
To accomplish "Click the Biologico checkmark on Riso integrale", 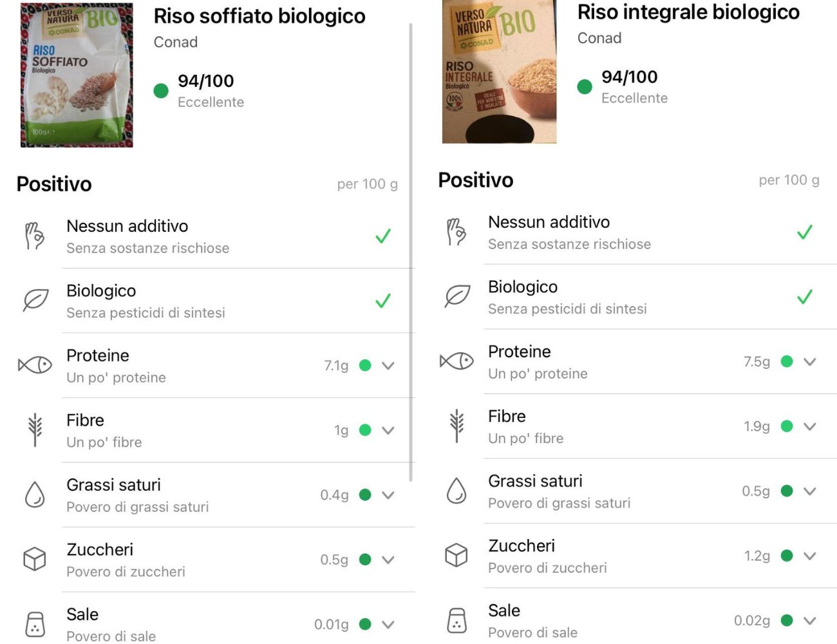I will coord(804,298).
